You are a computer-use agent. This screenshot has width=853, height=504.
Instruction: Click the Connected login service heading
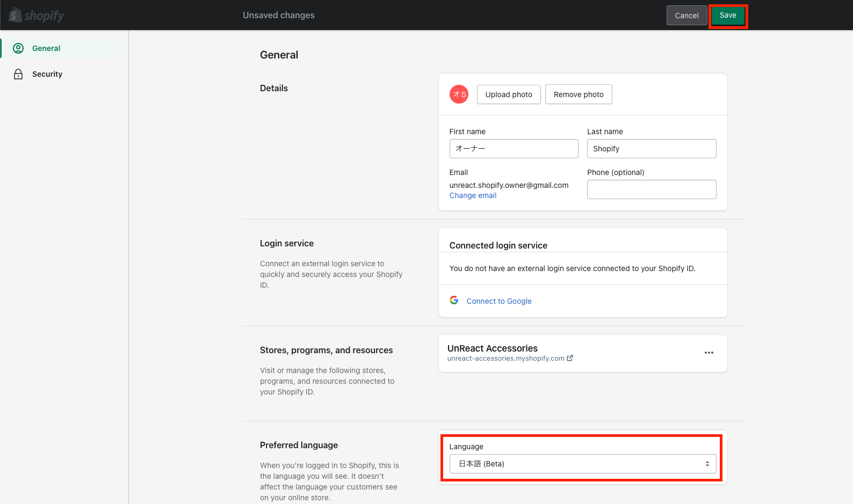498,245
